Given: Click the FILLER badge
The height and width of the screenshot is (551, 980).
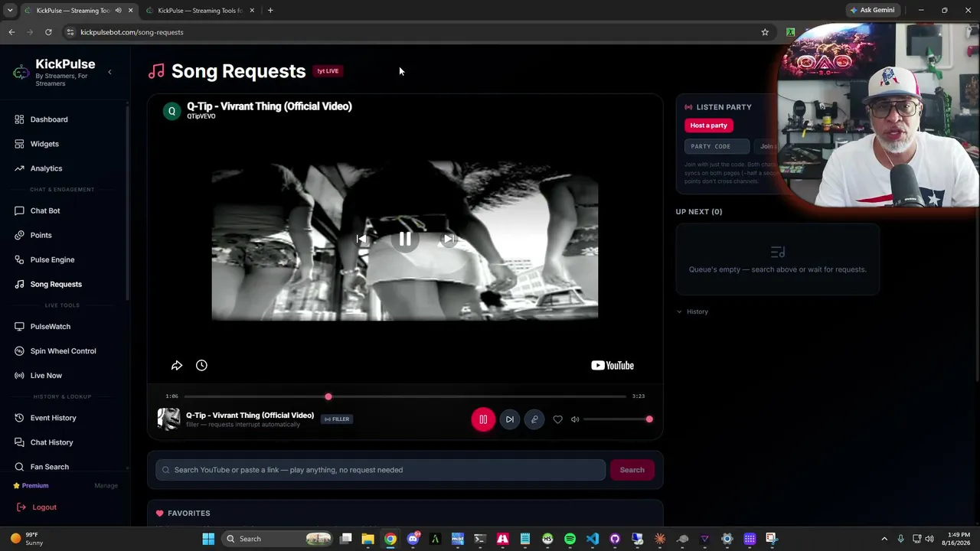Looking at the screenshot, I should [337, 419].
